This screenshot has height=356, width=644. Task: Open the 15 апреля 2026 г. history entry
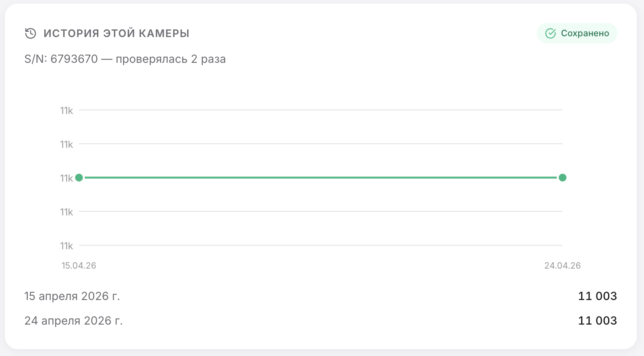(72, 296)
